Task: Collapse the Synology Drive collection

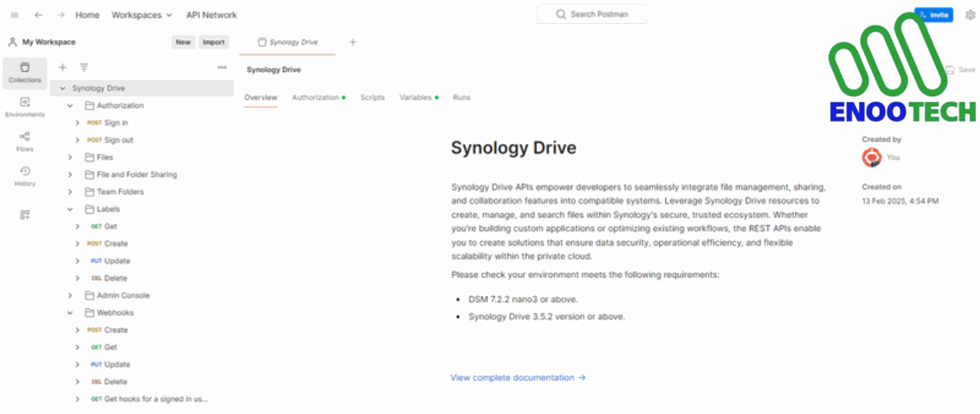Action: pos(63,88)
